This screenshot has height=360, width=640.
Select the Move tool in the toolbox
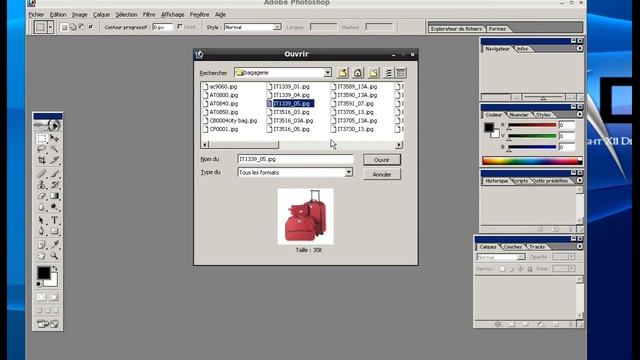[x=54, y=139]
